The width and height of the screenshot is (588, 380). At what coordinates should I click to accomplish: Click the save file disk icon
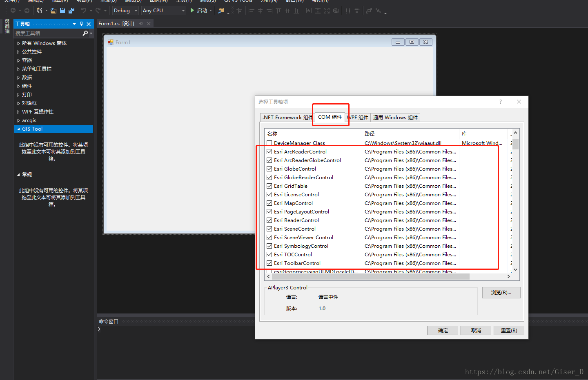(62, 11)
